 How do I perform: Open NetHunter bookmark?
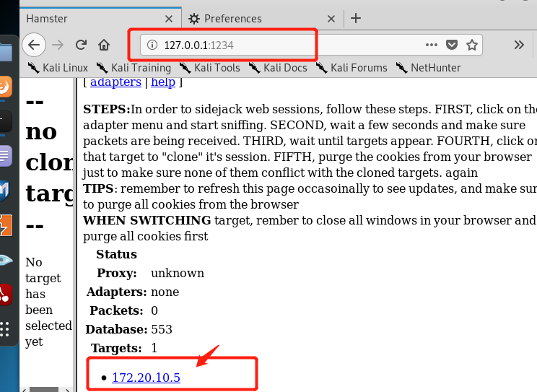(x=428, y=68)
